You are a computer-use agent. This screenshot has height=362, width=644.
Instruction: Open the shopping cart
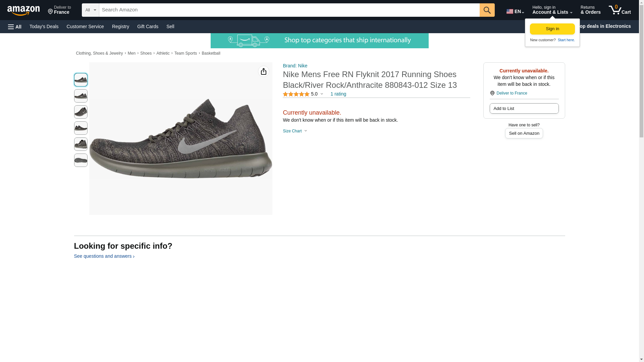pyautogui.click(x=620, y=10)
